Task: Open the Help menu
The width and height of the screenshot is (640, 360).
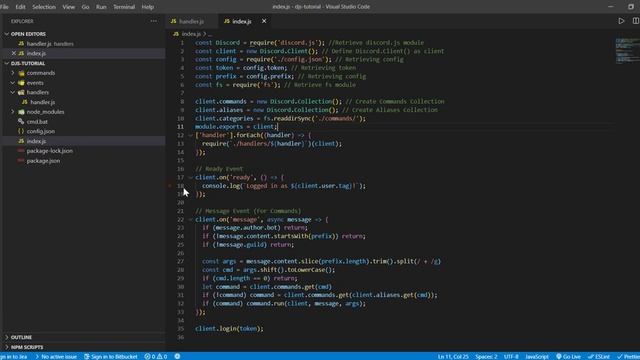Action: pyautogui.click(x=147, y=7)
